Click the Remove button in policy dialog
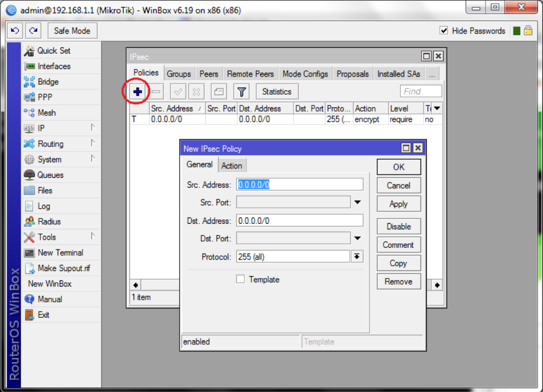 click(399, 281)
